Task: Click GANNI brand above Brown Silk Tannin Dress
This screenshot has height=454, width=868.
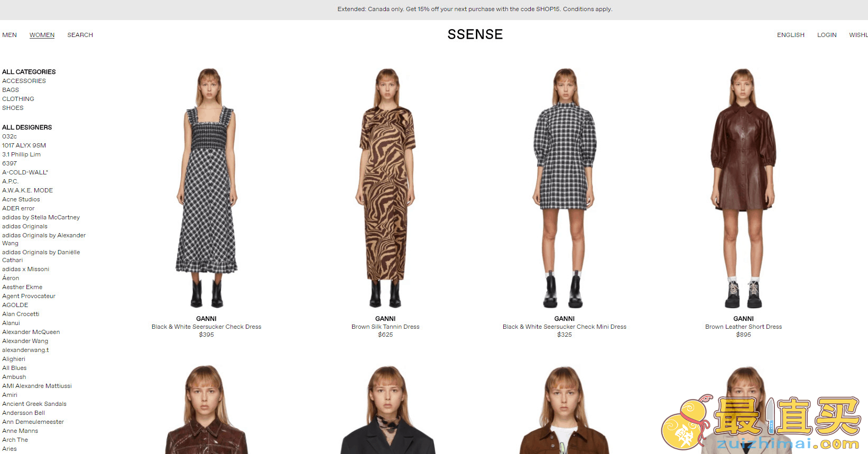Action: click(385, 319)
